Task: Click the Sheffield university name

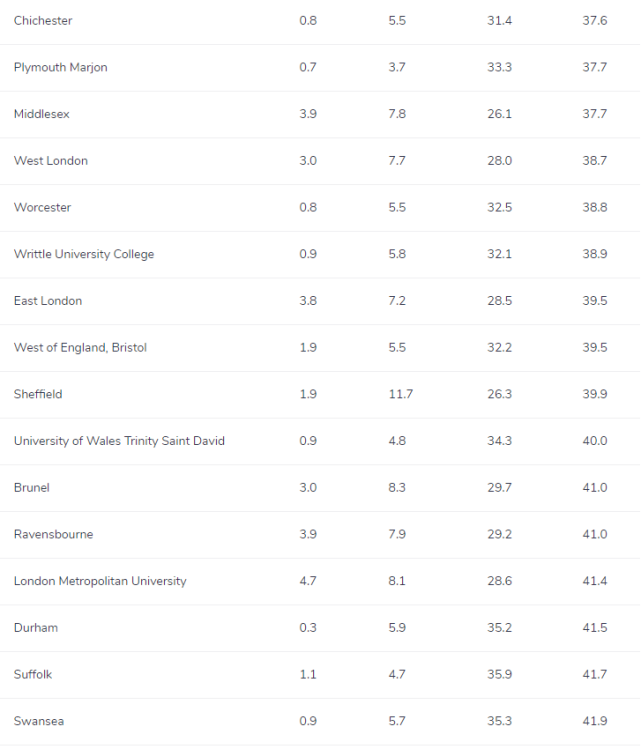Action: 38,394
